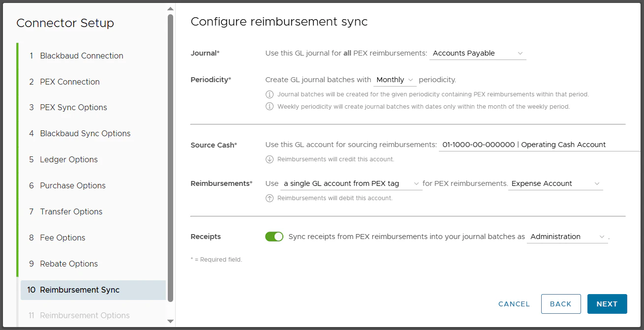Open the Accounts Payable journal dropdown

(x=478, y=53)
